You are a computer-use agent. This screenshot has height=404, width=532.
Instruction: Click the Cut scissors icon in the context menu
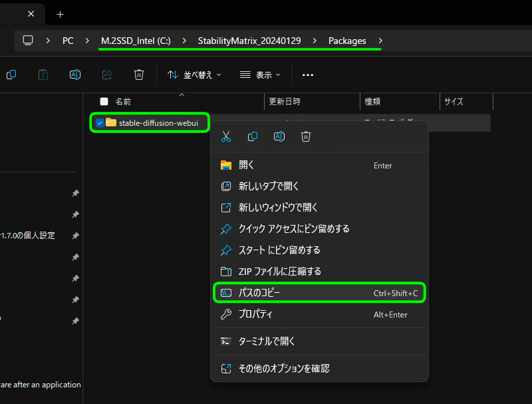tap(225, 136)
